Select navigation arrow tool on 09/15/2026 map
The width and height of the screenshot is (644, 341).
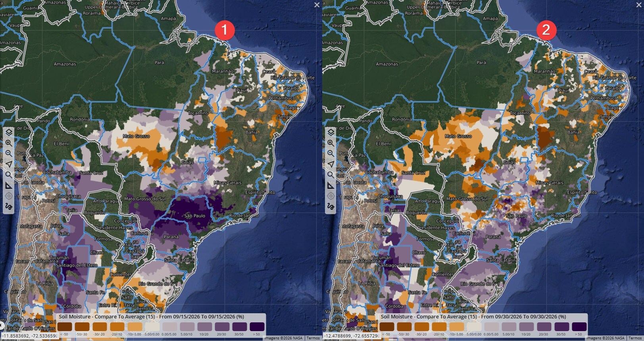[x=8, y=164]
